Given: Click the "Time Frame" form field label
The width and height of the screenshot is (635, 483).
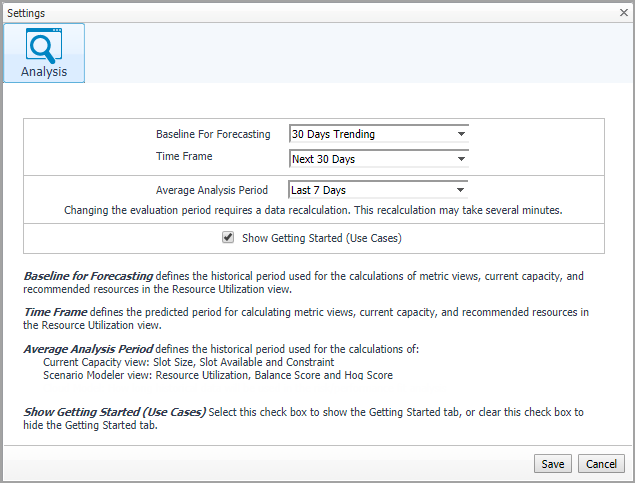Looking at the screenshot, I should click(184, 157).
